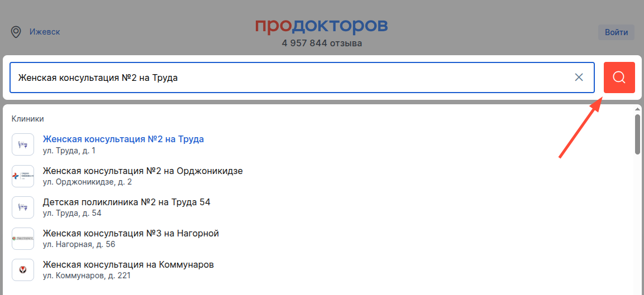Click the logo thumbnail of Детская поликлиника №2
644x295 pixels.
[22, 207]
